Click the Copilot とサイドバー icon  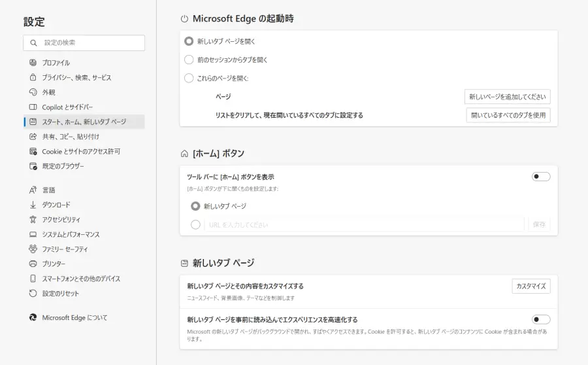[33, 107]
